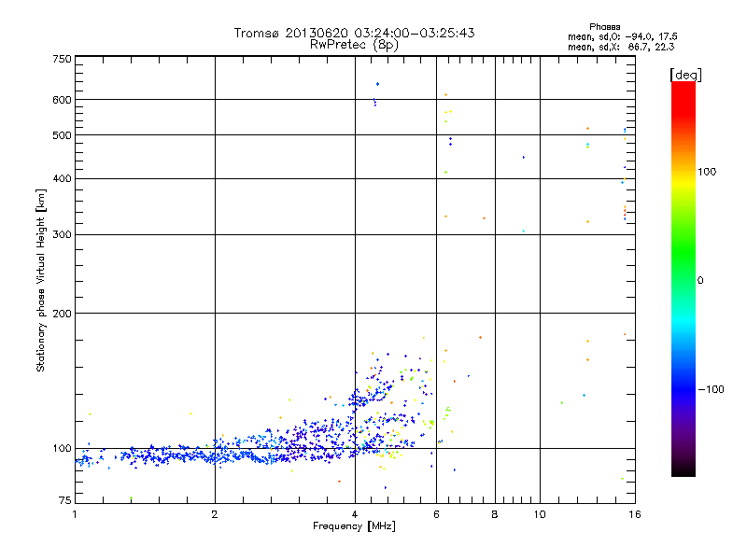This screenshot has height=560, width=747.
Task: Click the x-axis tick label '10'
Action: click(540, 514)
